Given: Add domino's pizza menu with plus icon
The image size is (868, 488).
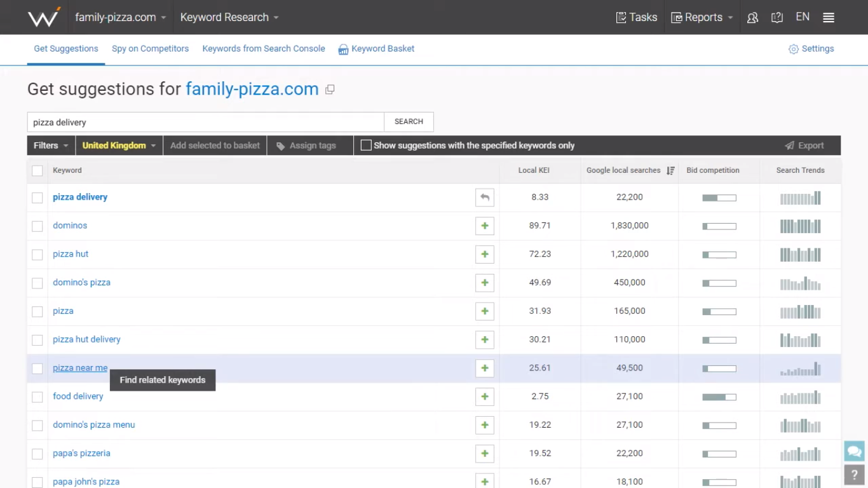Looking at the screenshot, I should 485,425.
